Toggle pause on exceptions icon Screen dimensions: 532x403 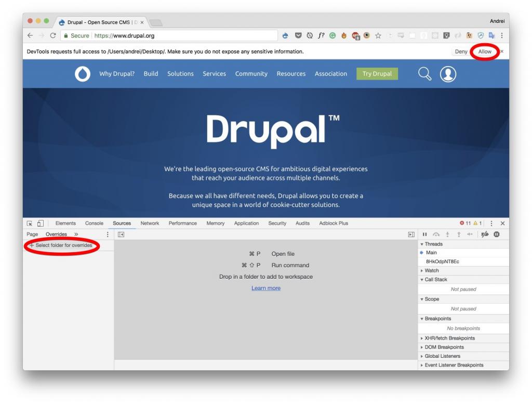click(496, 235)
